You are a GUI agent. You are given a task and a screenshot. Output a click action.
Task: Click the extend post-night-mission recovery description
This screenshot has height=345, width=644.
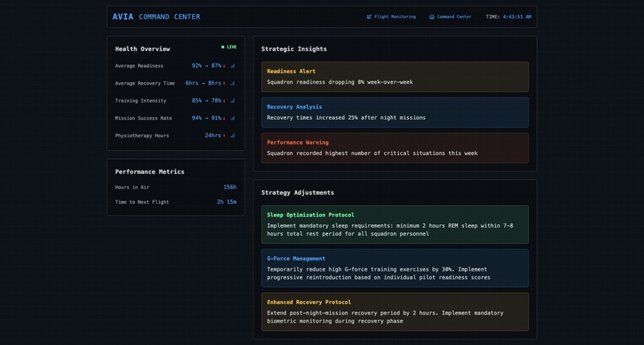coord(385,317)
